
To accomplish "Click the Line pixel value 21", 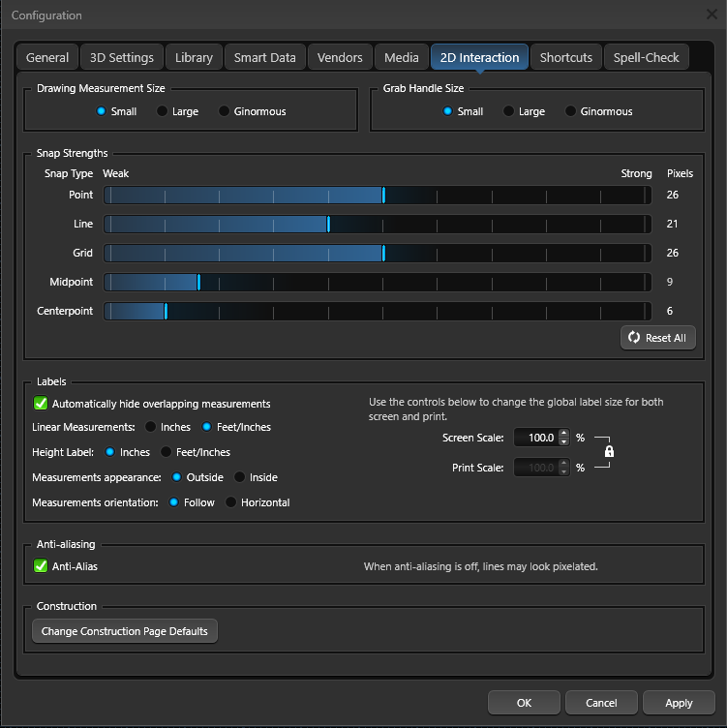I will pos(672,224).
